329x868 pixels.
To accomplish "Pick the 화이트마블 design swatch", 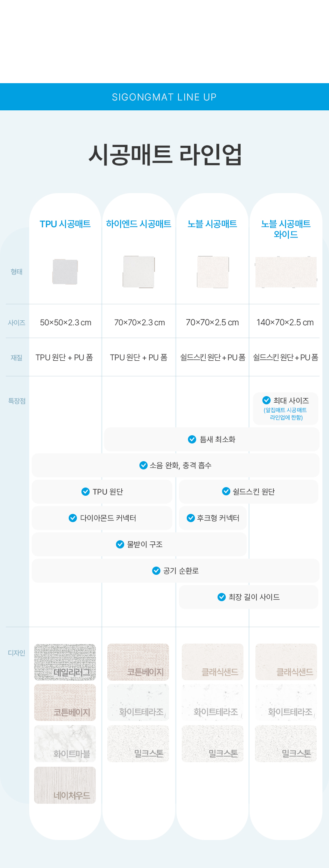I will point(65,744).
